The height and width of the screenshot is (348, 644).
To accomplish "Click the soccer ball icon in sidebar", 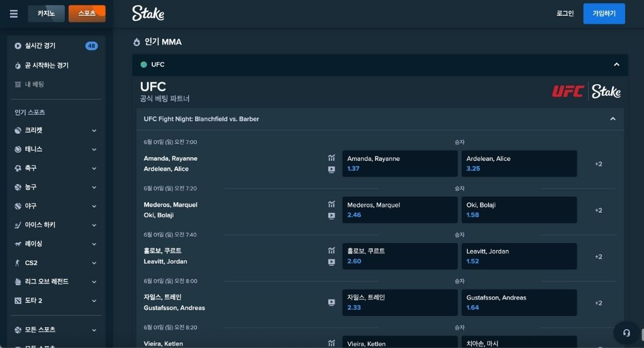I will click(x=18, y=168).
